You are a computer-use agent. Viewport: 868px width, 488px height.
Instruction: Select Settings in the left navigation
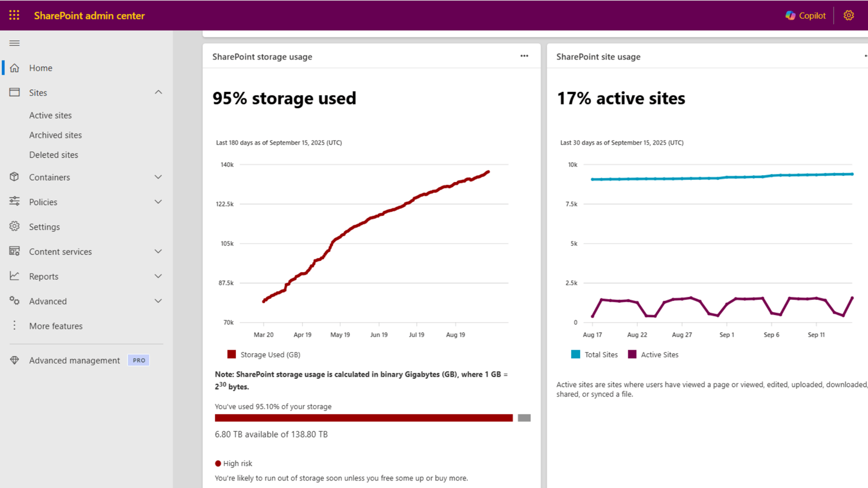(44, 227)
